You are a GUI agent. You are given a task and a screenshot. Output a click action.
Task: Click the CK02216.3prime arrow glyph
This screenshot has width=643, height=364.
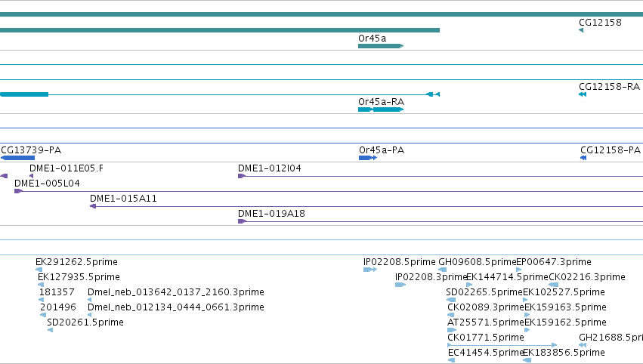[x=554, y=285]
